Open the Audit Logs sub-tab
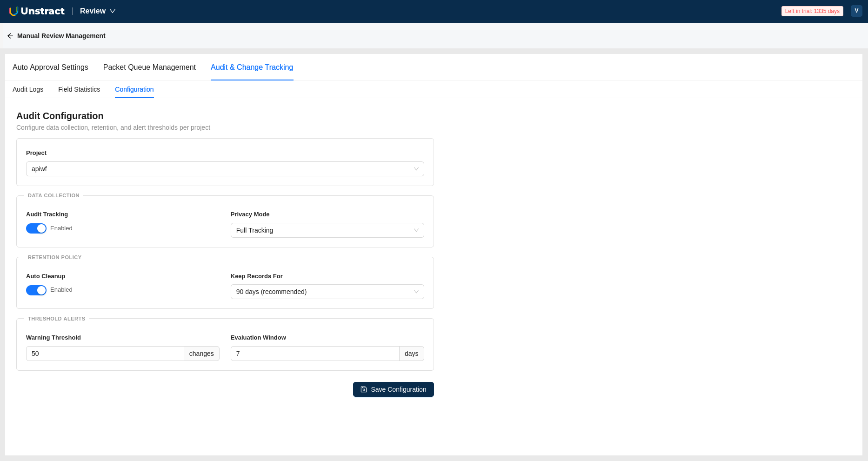The width and height of the screenshot is (868, 461). (x=28, y=89)
